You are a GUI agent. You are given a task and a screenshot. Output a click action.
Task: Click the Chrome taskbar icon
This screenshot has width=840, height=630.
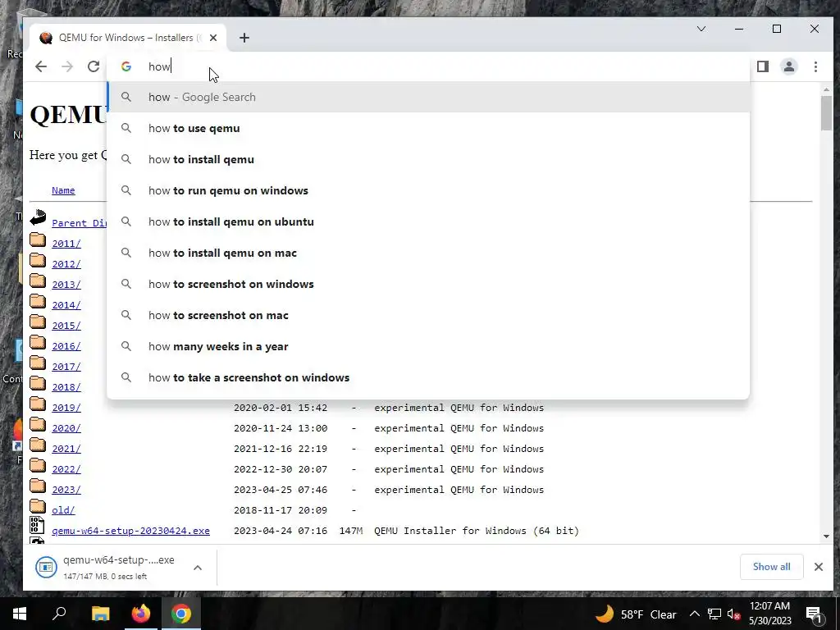[x=181, y=614]
